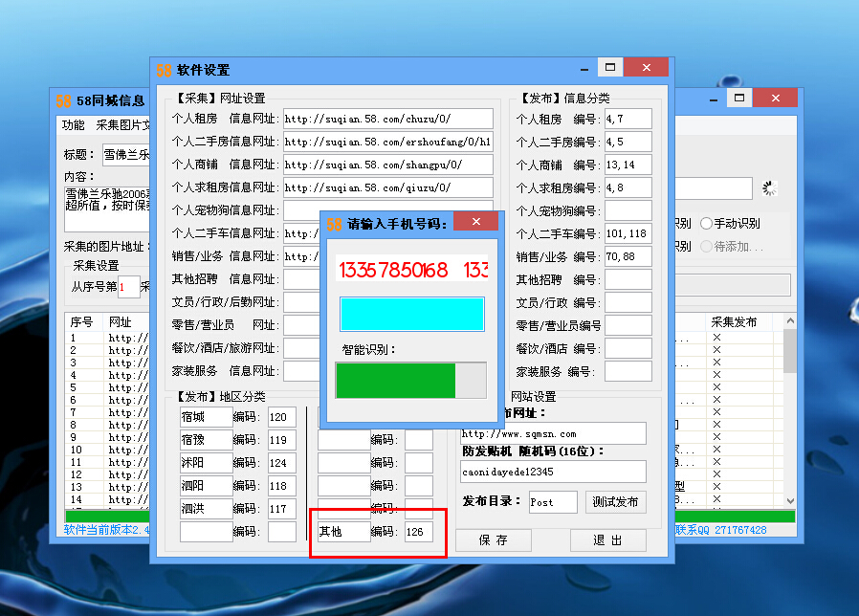859x616 pixels.
Task: Click the 58 icon in phone number dialog
Action: coord(334,224)
